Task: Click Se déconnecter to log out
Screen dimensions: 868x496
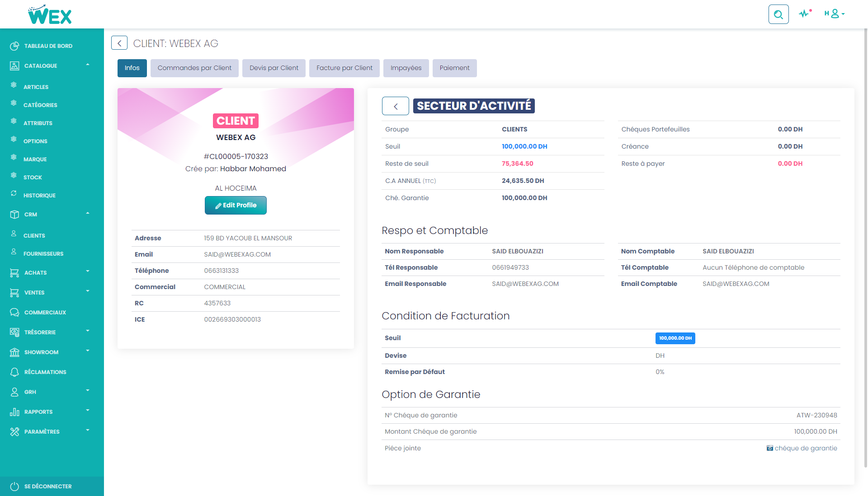Action: (48, 487)
